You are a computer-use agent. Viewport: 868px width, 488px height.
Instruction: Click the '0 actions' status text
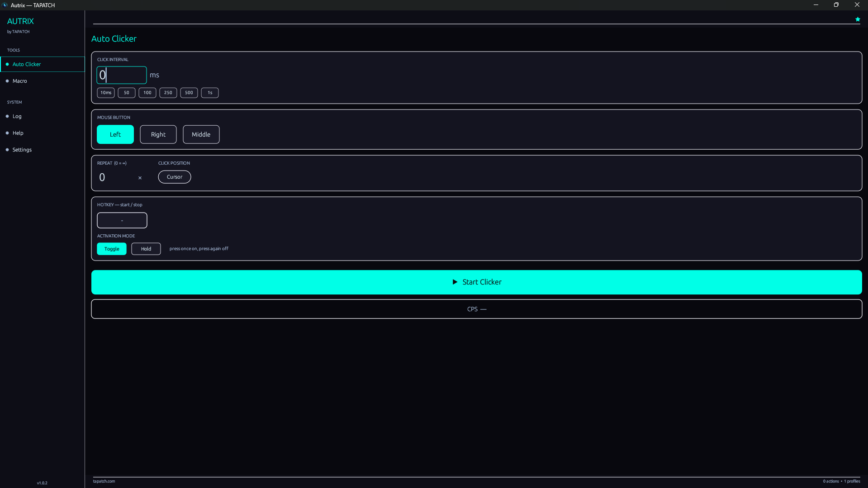831,481
